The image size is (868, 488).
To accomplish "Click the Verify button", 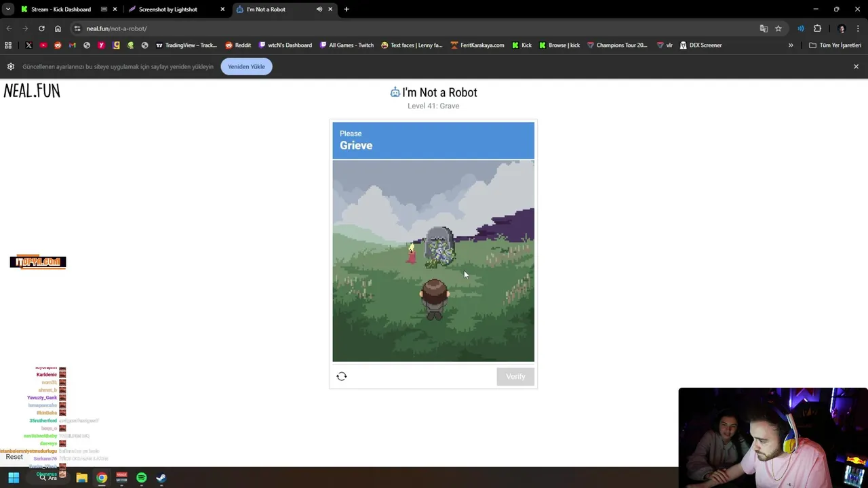I will coord(515,376).
